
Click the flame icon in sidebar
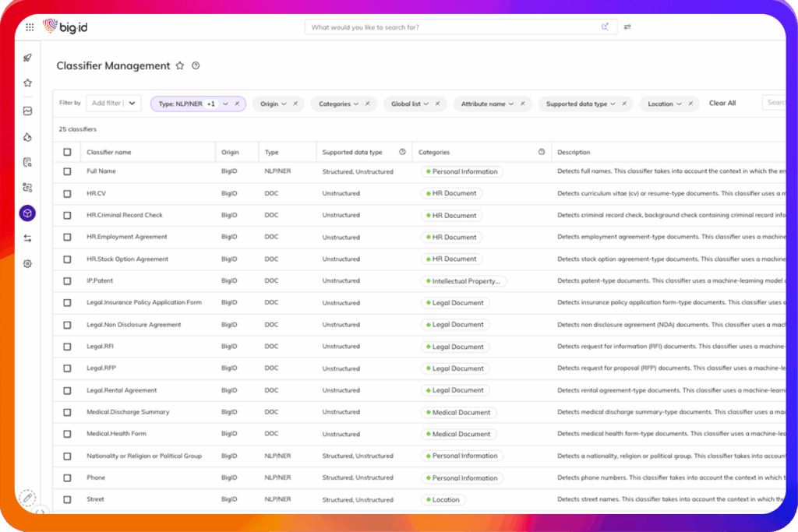click(27, 137)
